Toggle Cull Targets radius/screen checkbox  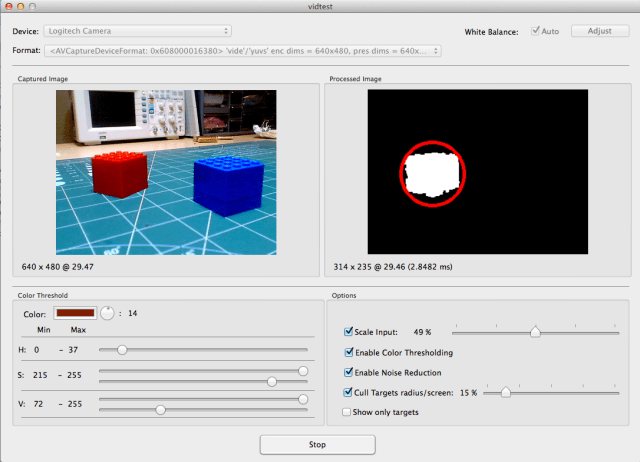348,393
